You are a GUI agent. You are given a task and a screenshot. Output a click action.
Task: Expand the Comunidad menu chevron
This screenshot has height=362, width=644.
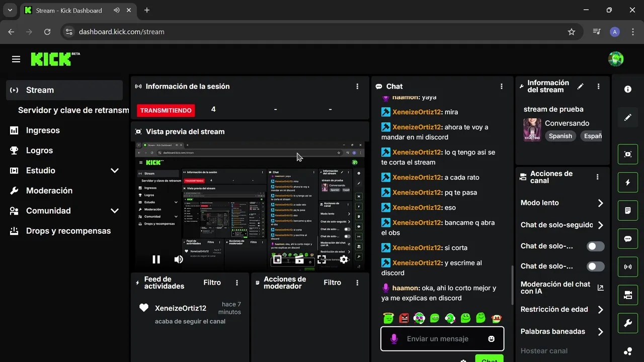[x=115, y=211]
